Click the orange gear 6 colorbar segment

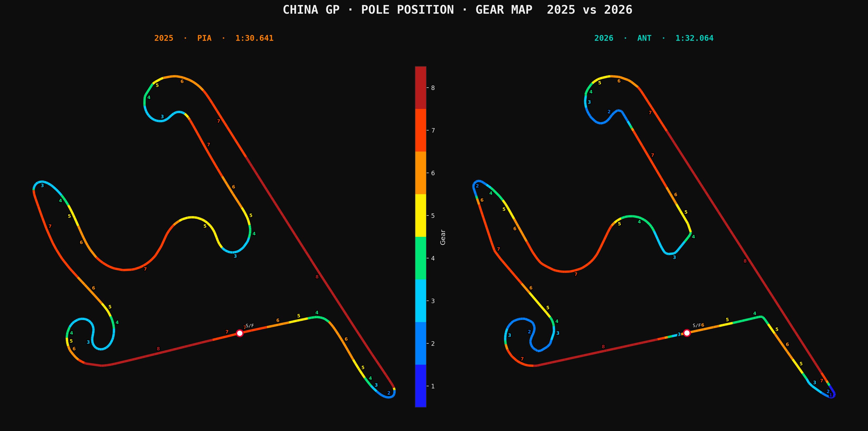click(x=420, y=173)
